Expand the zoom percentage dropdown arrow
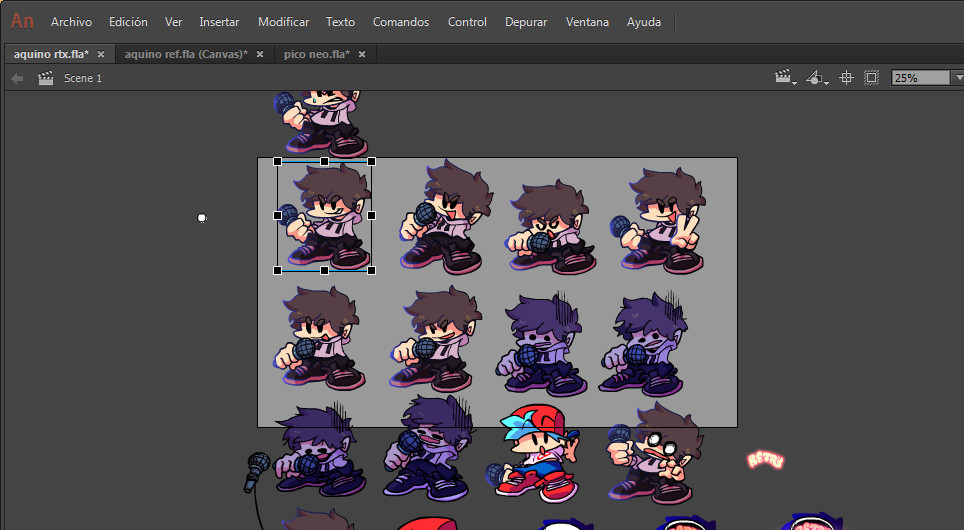The image size is (964, 530). (x=957, y=78)
